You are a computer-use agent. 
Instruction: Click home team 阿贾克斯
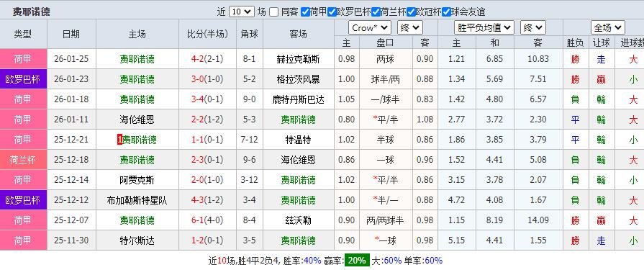137,179
